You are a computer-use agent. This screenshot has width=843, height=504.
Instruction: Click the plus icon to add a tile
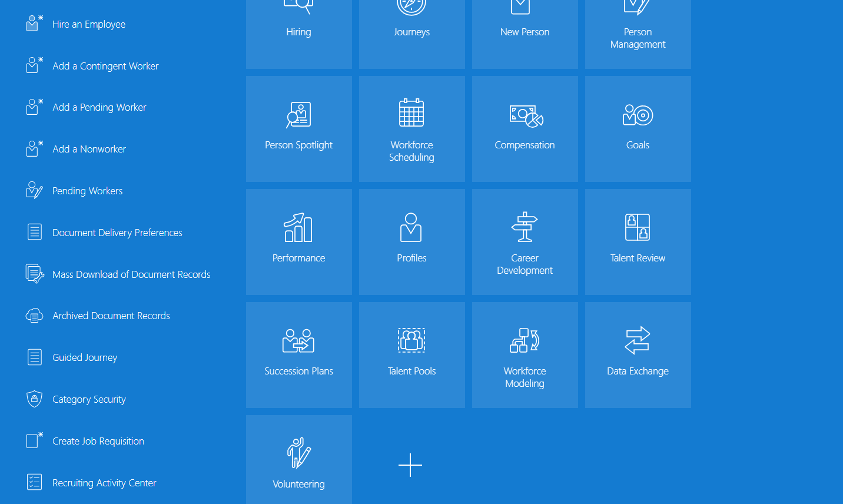point(410,465)
